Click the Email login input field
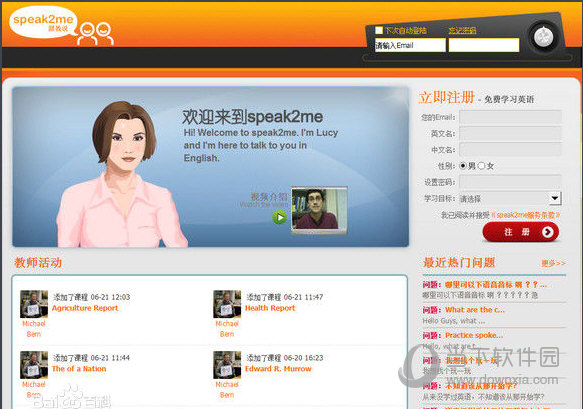Viewport: 583px width, 409px height. click(410, 45)
